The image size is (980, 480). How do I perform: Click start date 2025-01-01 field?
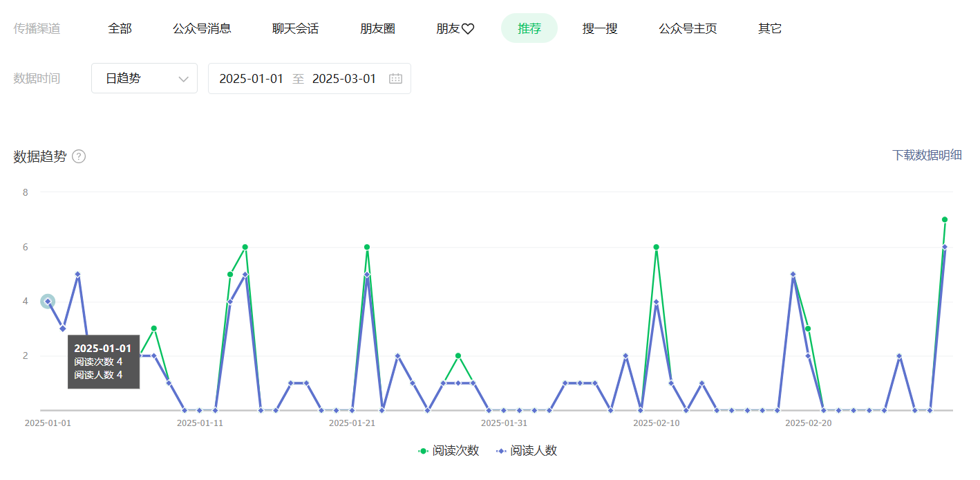pyautogui.click(x=252, y=78)
